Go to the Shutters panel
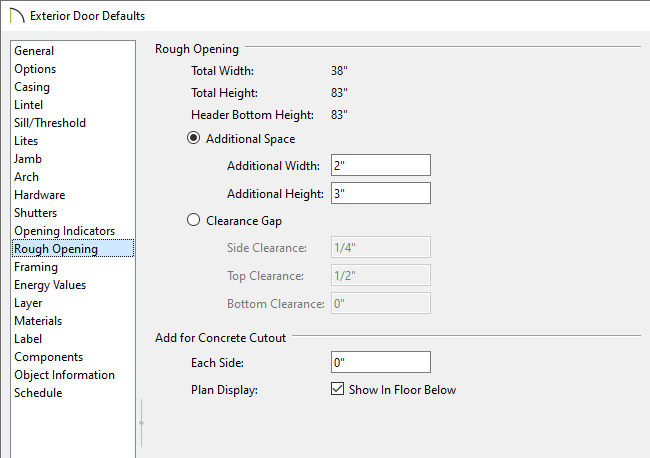The height and width of the screenshot is (458, 650). pos(36,213)
